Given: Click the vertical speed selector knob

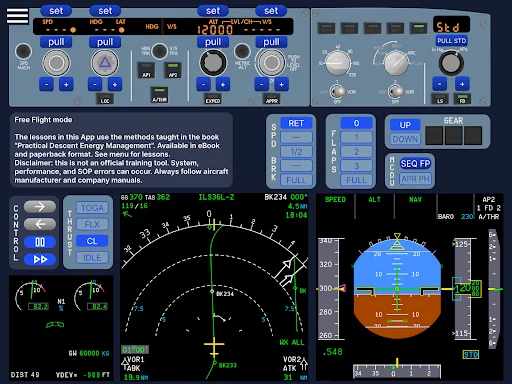Looking at the screenshot, I should pos(271,63).
